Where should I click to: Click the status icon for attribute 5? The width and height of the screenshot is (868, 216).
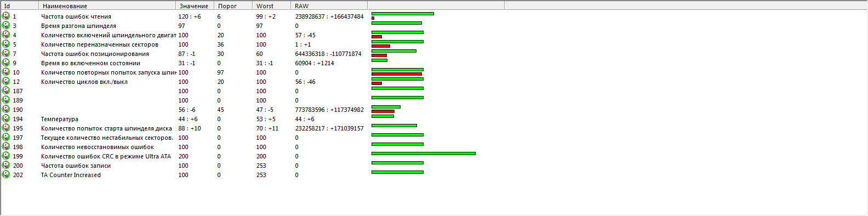point(6,44)
